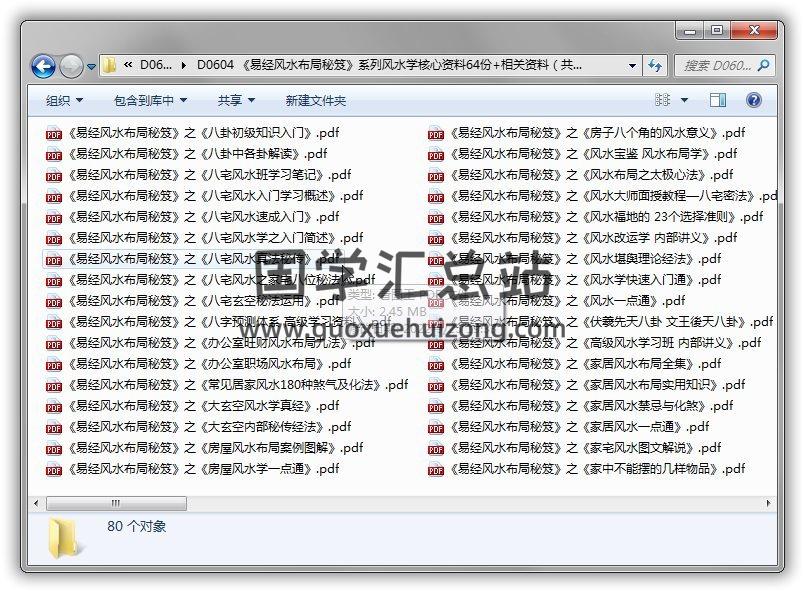Close the Explorer window
The image size is (805, 593).
[x=753, y=31]
